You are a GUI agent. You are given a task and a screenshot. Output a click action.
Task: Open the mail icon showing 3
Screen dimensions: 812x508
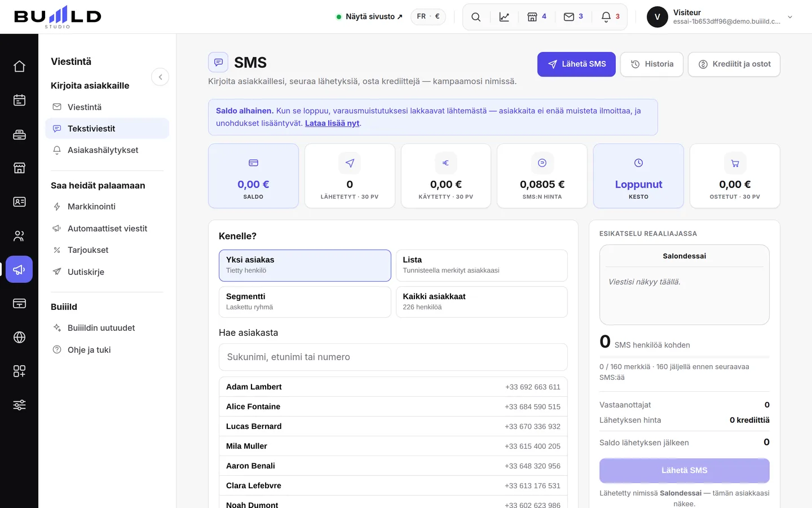coord(573,17)
